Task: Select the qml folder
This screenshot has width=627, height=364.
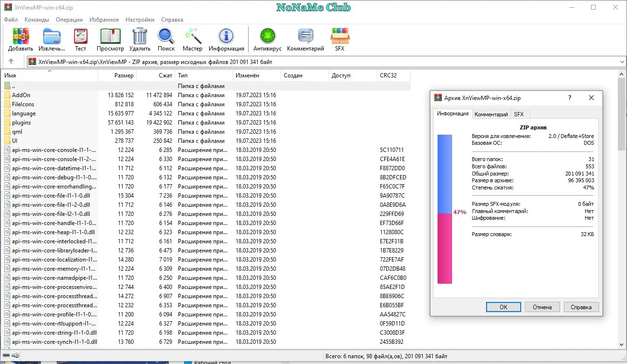Action: pos(13,132)
